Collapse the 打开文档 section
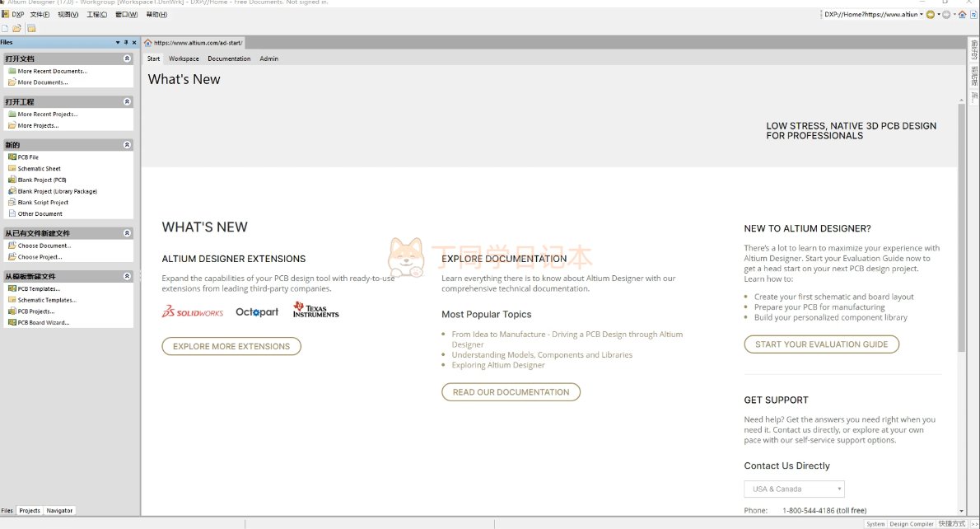 click(x=127, y=59)
